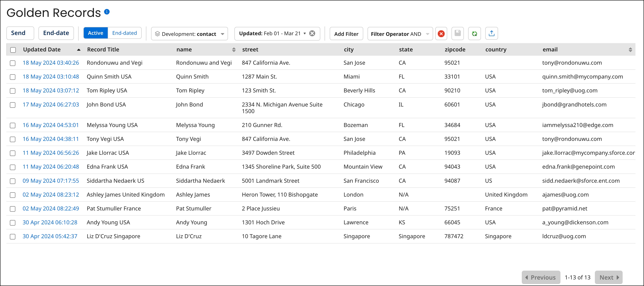Check the Liz D'Cruz Singapore row checkbox
The image size is (644, 286).
13,236
